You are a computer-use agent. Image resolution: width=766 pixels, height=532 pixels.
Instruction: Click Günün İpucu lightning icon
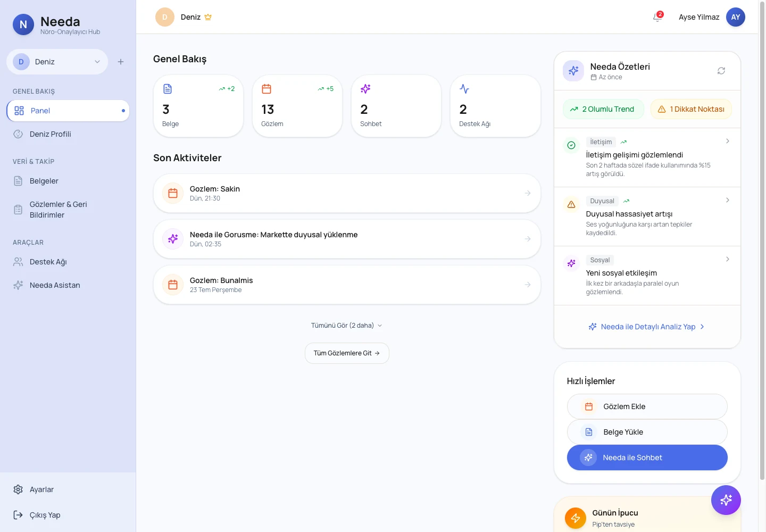(x=576, y=518)
